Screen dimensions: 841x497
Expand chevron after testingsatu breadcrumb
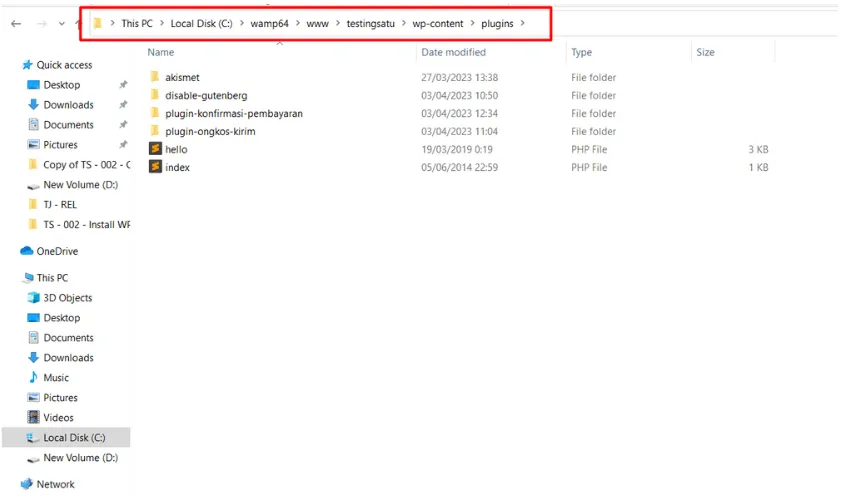pos(404,23)
